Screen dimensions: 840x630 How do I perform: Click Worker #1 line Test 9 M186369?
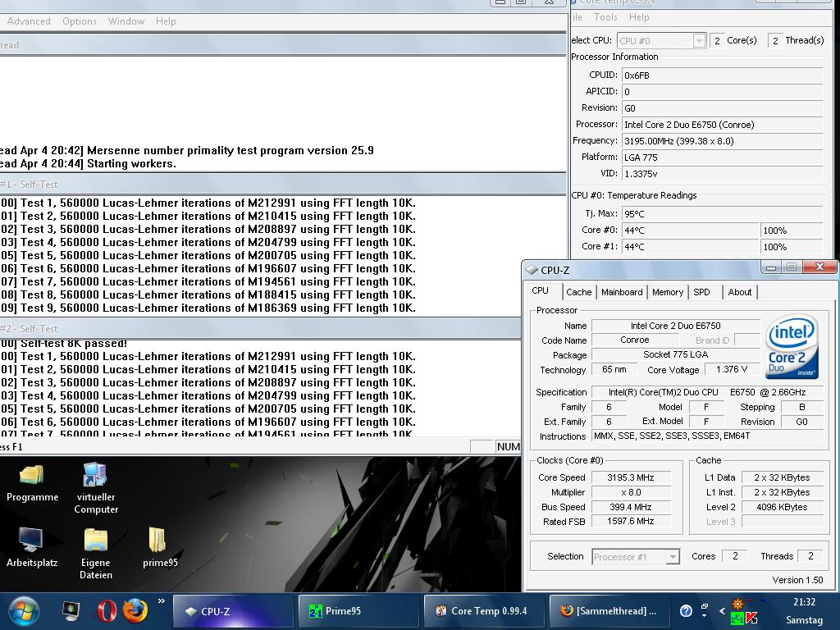(x=208, y=308)
